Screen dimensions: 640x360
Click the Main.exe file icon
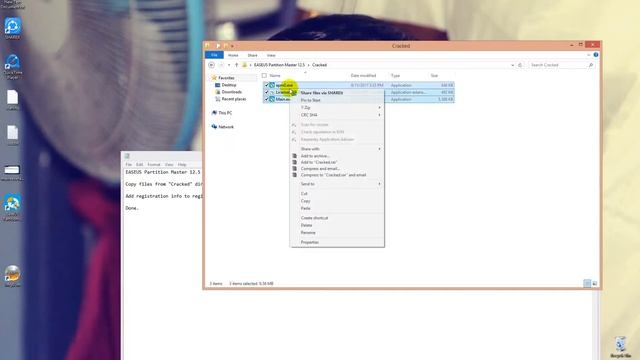(x=272, y=99)
